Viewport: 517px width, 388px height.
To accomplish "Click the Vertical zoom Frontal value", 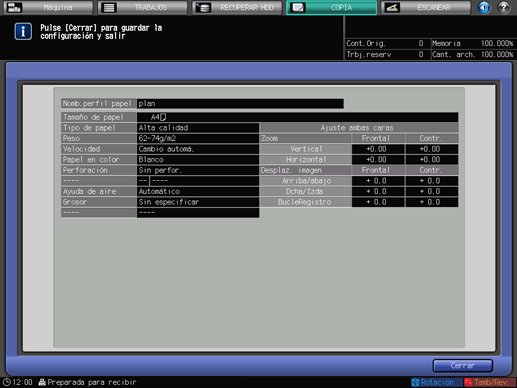I will coord(378,149).
